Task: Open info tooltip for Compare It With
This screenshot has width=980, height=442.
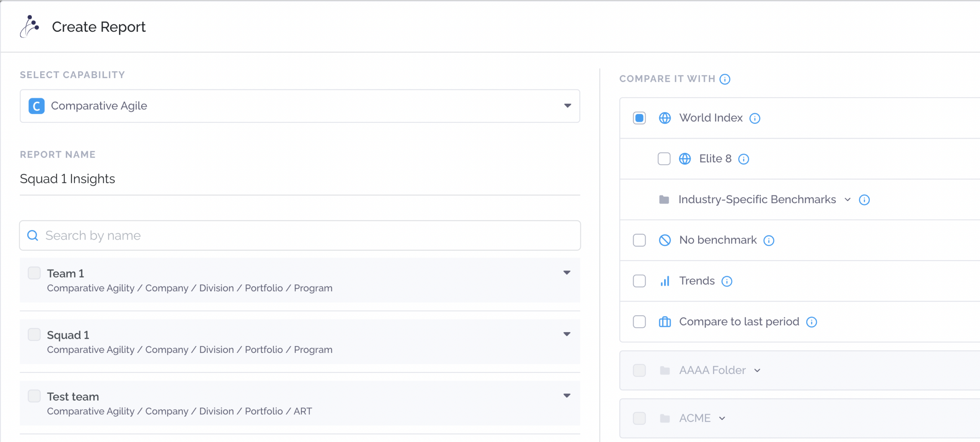Action: [725, 79]
